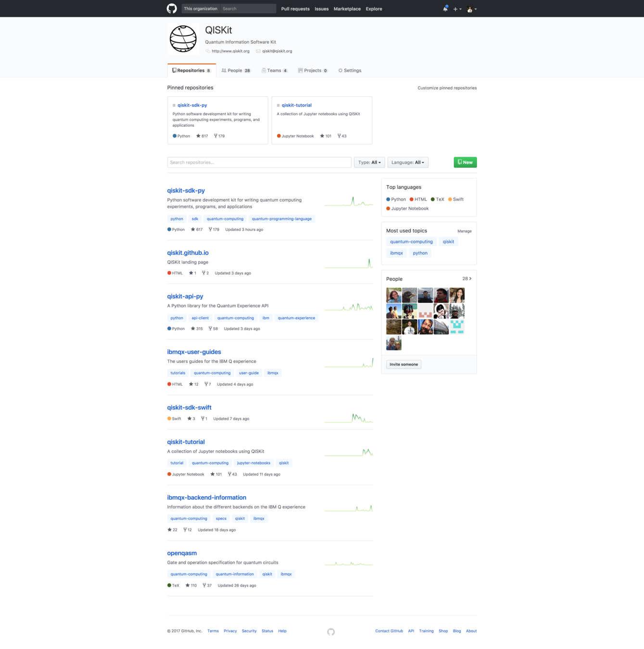Switch to the Repositories tab

[191, 71]
